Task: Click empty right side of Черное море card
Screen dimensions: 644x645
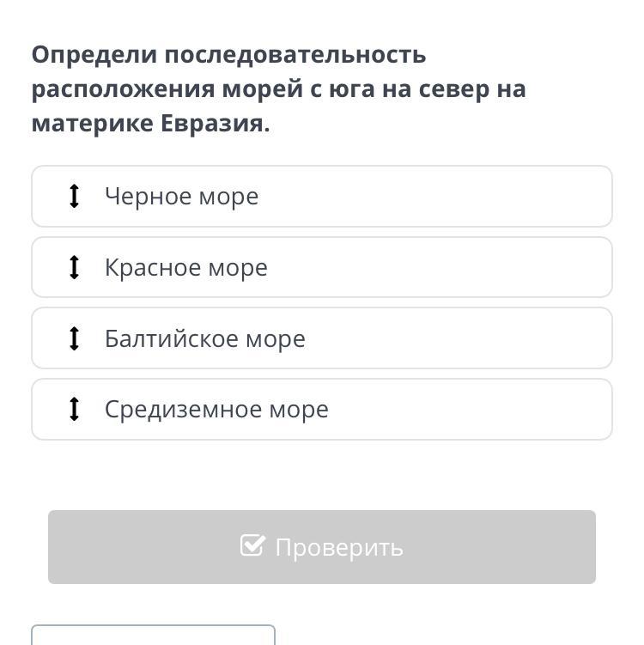Action: [453, 196]
